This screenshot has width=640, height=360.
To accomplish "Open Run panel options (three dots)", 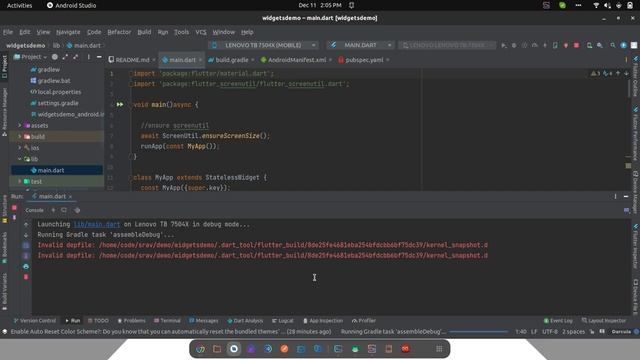I will (x=616, y=196).
